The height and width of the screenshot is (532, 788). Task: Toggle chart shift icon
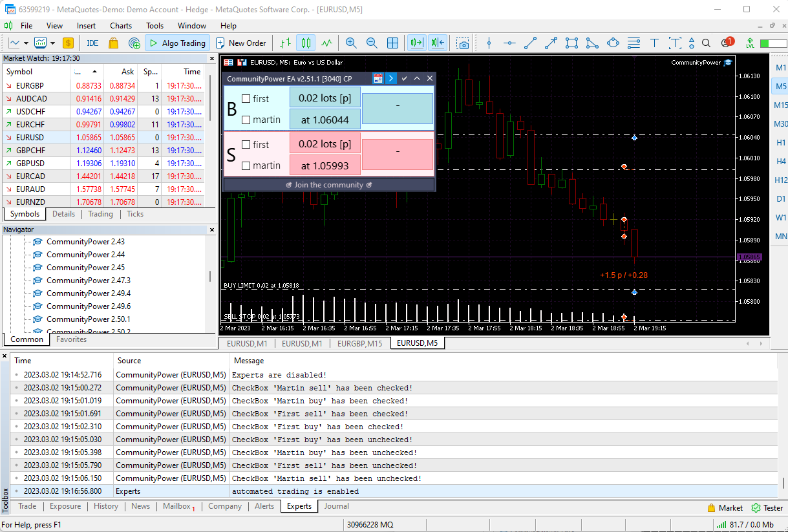click(x=438, y=43)
